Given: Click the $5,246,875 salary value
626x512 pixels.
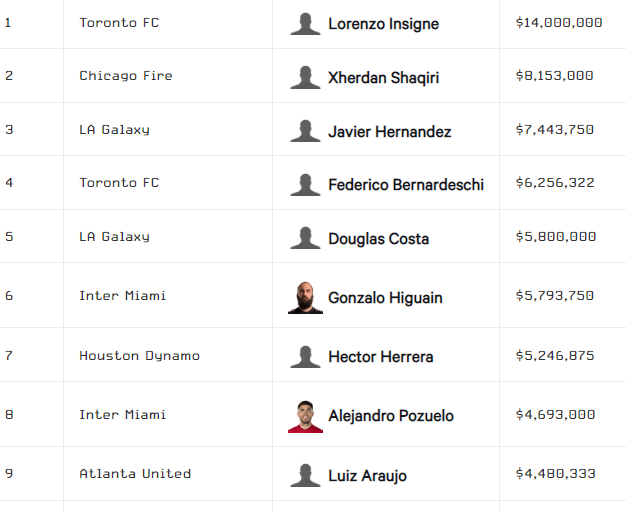Looking at the screenshot, I should 555,356.
